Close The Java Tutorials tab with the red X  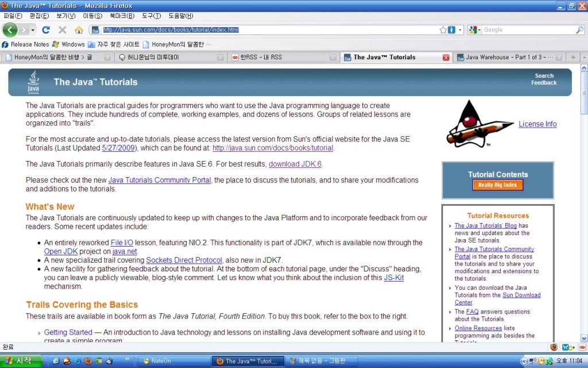446,57
